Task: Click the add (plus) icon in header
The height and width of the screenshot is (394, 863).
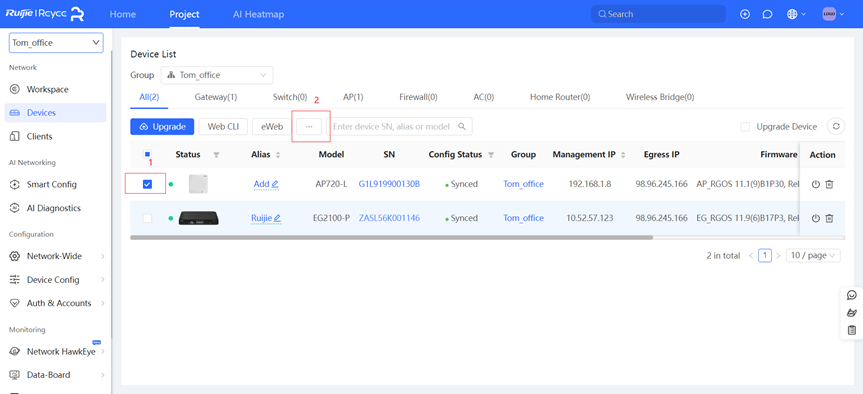Action: [745, 14]
